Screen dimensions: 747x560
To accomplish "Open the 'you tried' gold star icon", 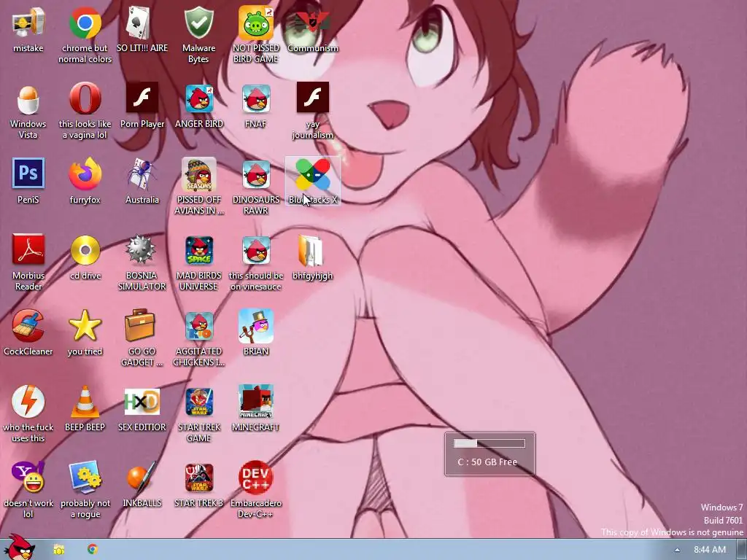I will coord(85,326).
